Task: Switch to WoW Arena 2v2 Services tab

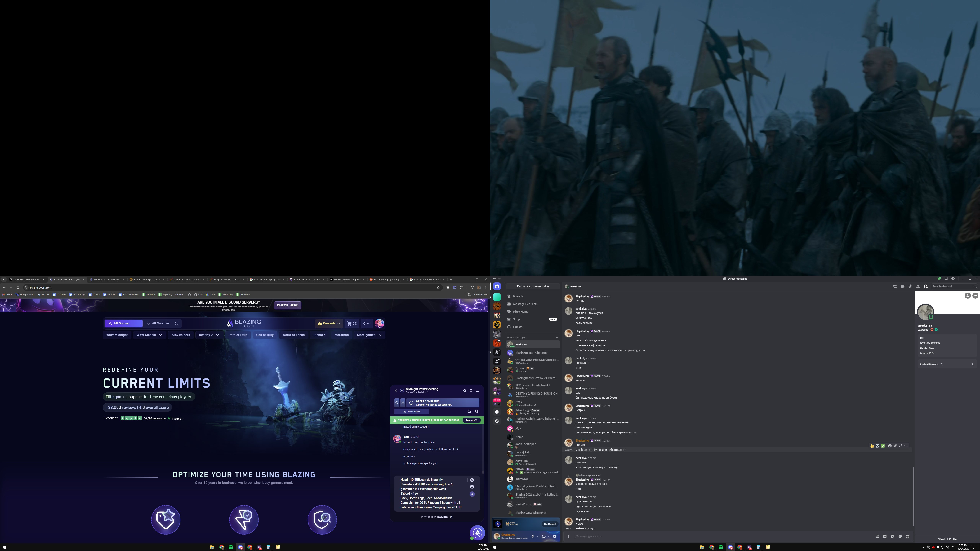Action: (107, 280)
